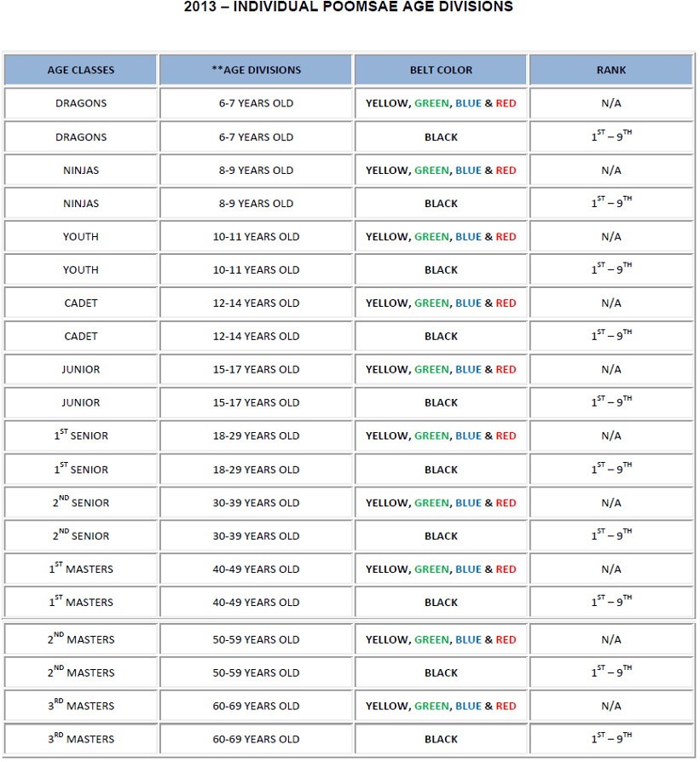Screen dimensions: 700x762
Task: Click the BELT COLOR header cell
Action: (x=441, y=70)
